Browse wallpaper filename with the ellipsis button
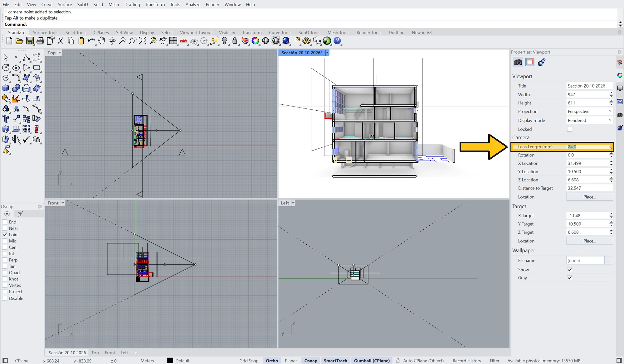This screenshot has height=364, width=624. coord(609,260)
